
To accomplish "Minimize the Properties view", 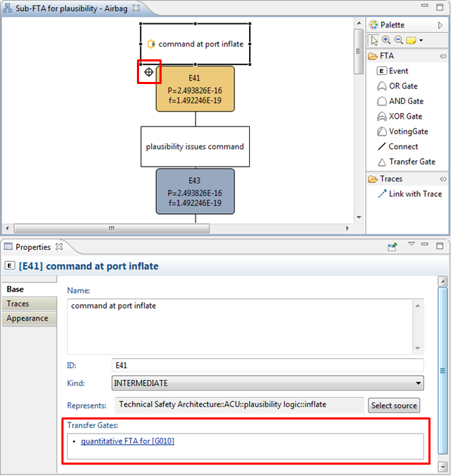I will (x=425, y=244).
